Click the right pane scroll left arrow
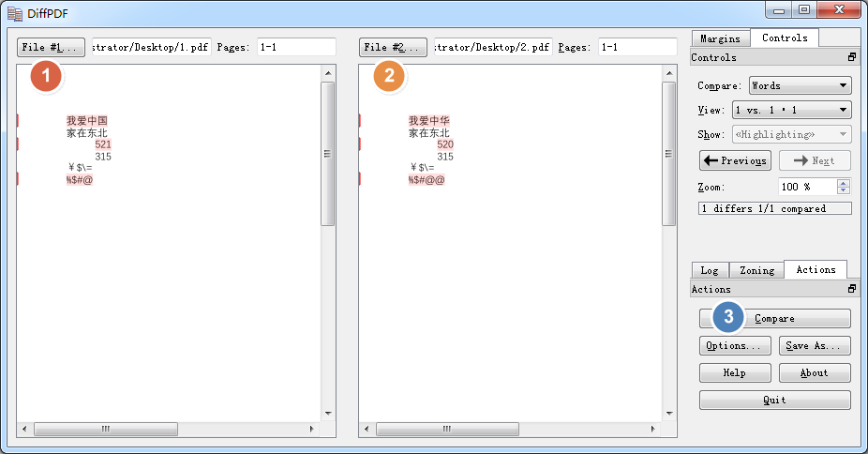 [x=367, y=429]
